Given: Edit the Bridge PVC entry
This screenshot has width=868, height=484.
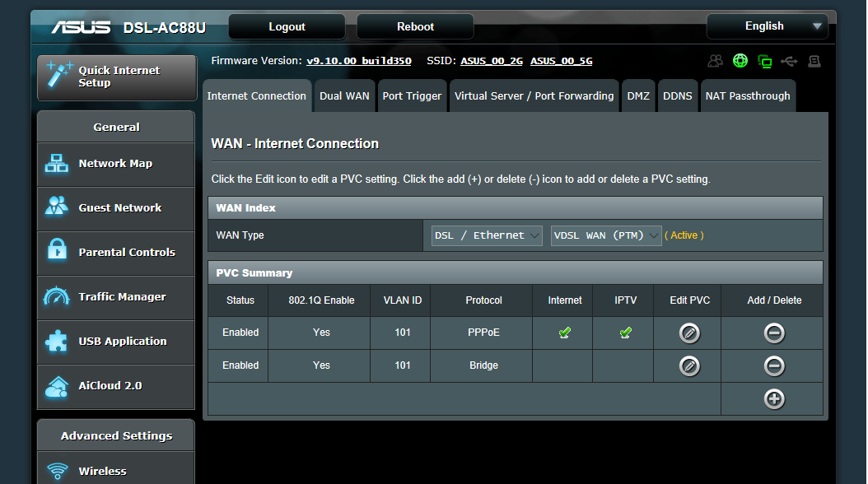Looking at the screenshot, I should [x=689, y=366].
